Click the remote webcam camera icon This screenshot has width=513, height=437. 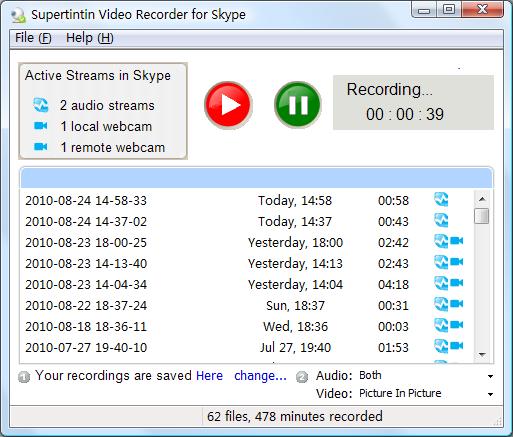(41, 147)
